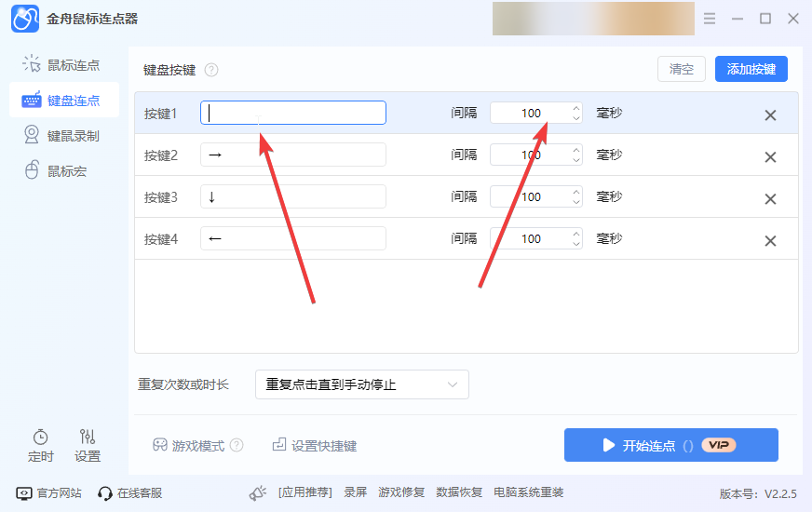Open the hamburger menu in the title bar
The height and width of the screenshot is (512, 812).
click(x=710, y=19)
